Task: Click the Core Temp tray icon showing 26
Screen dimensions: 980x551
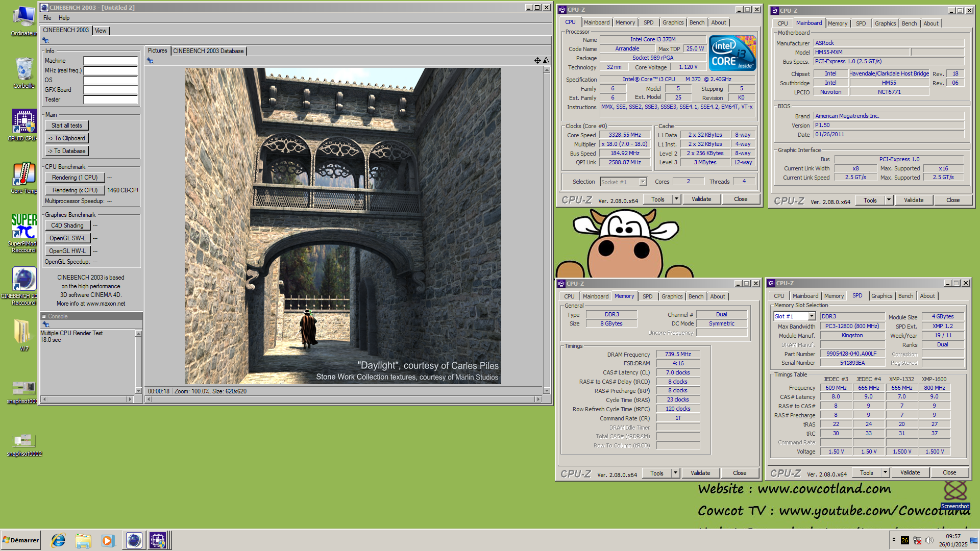Action: click(x=904, y=540)
